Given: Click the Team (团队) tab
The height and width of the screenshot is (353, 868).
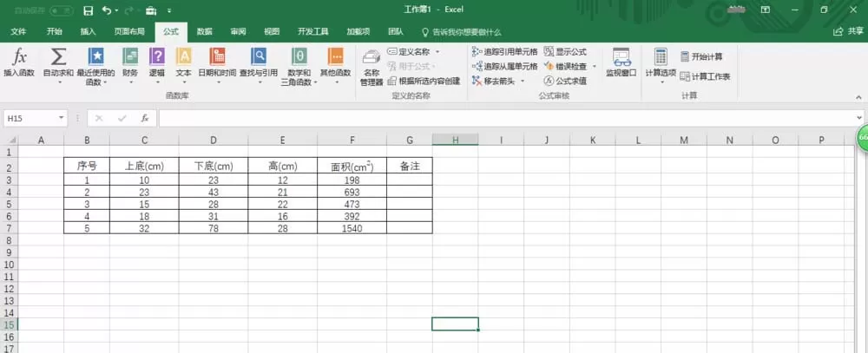Looking at the screenshot, I should click(x=395, y=32).
